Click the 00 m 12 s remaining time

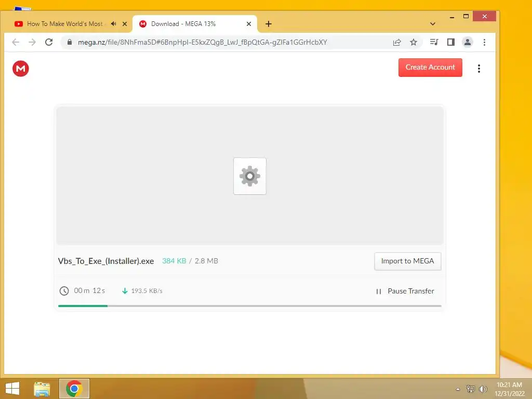pyautogui.click(x=89, y=291)
